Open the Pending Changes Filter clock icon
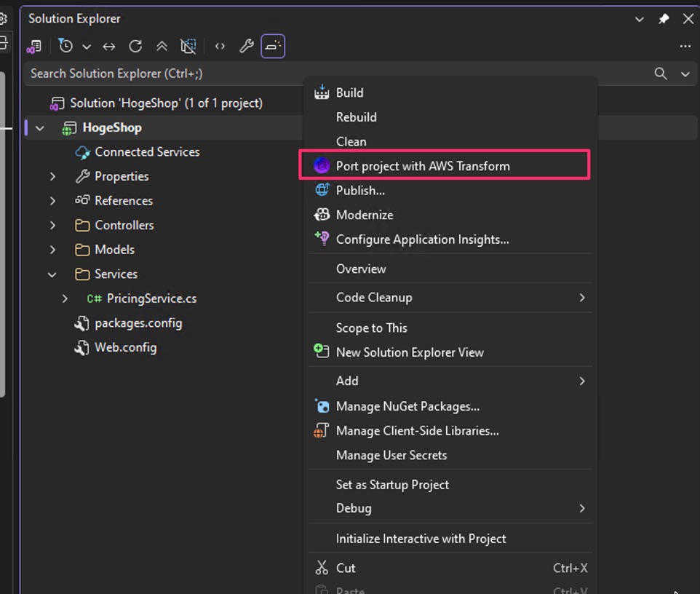This screenshot has height=594, width=700. coord(65,46)
